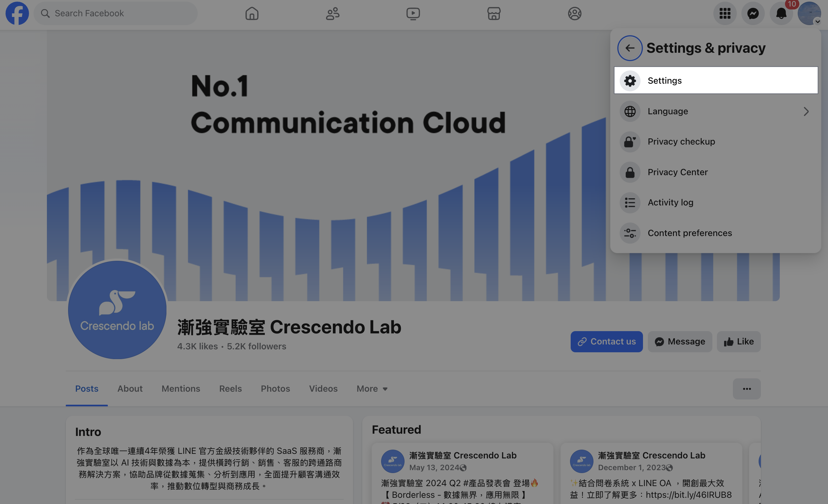Switch to the About tab
Screen dimensions: 828x504
(x=130, y=388)
